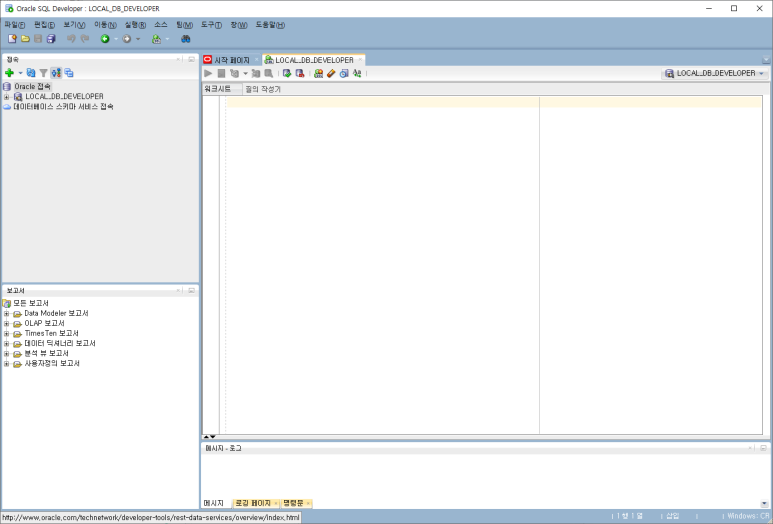Click the Save All icon in main toolbar
This screenshot has width=773, height=524.
[51, 38]
